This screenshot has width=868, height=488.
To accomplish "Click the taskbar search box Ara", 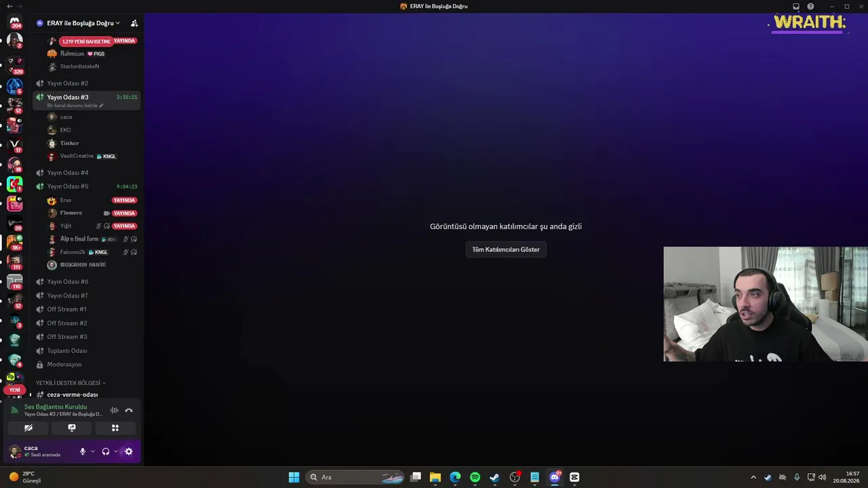I will tap(355, 477).
